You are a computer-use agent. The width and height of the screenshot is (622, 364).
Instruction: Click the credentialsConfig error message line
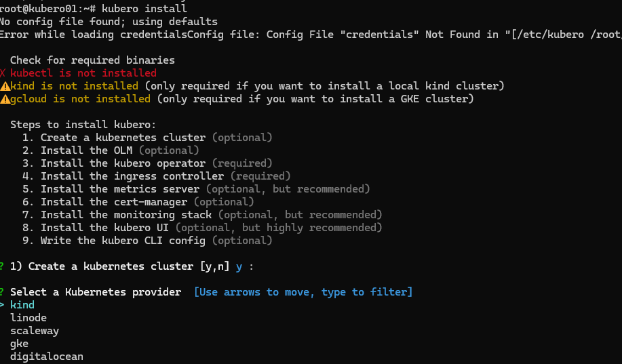(x=271, y=35)
